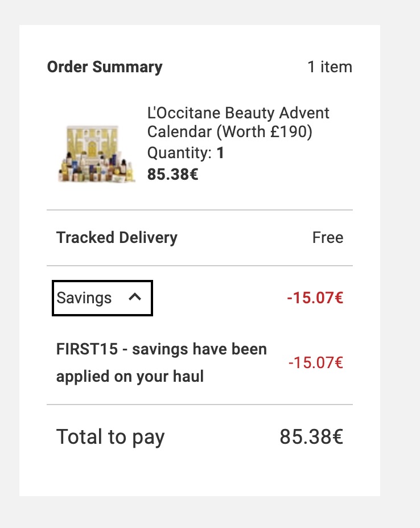Select the bold red -15.07€ savings total
Image resolution: width=420 pixels, height=528 pixels.
(315, 298)
